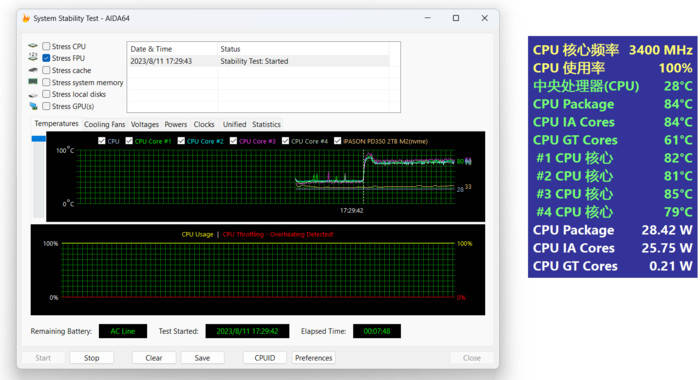Click #4 CPU core 79°C reading
Screen dimensions: 700x380
(x=678, y=212)
